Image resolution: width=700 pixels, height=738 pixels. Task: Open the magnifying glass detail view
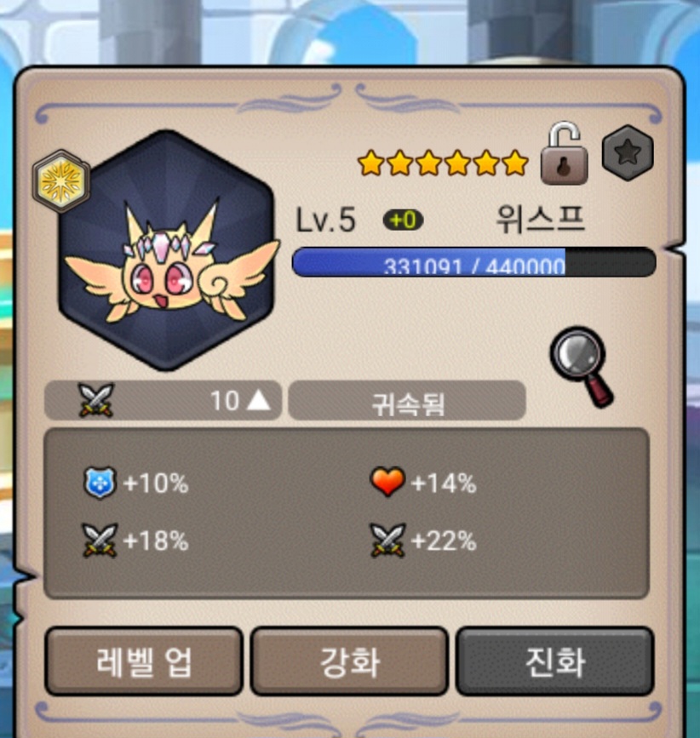point(582,367)
